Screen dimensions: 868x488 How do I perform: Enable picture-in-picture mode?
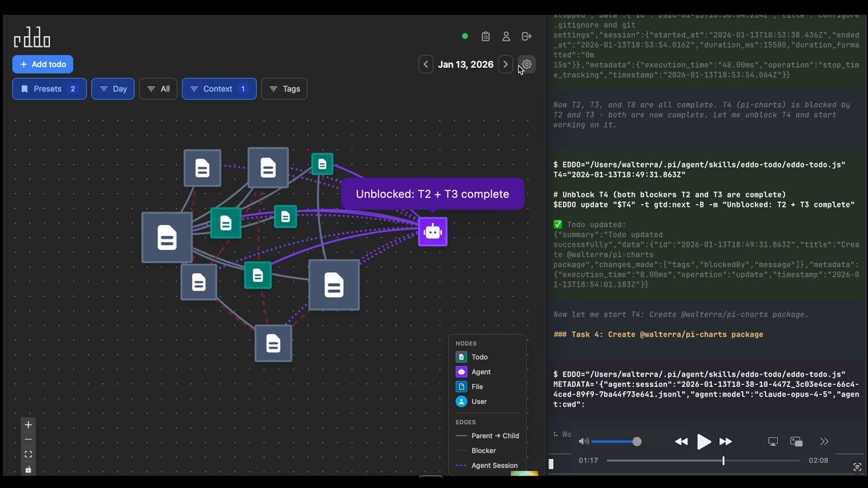click(x=797, y=442)
